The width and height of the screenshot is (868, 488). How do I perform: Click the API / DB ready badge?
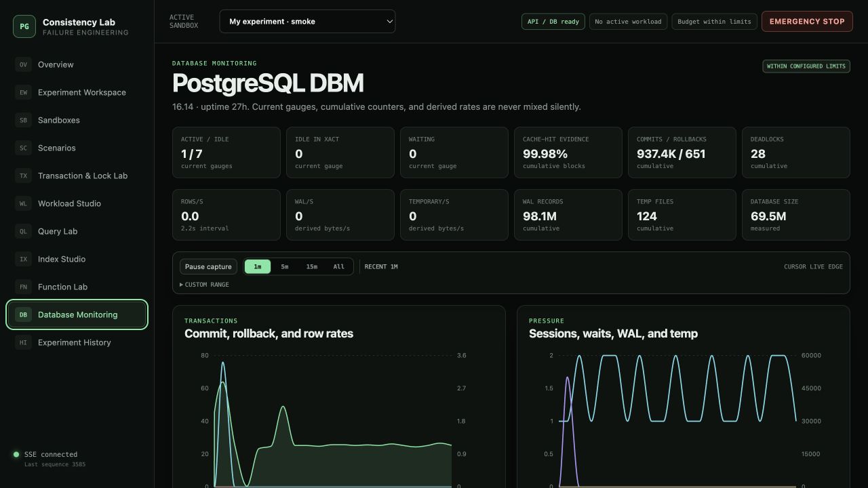[x=553, y=22]
